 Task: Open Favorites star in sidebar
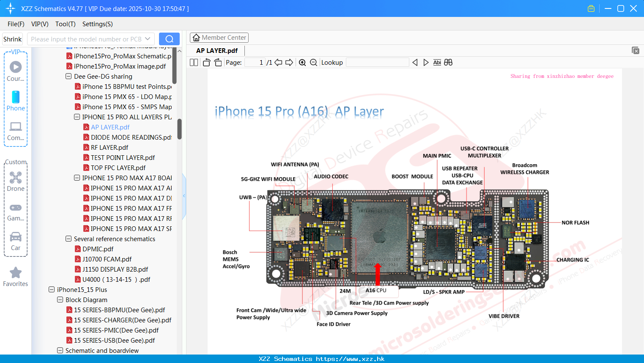(x=16, y=277)
